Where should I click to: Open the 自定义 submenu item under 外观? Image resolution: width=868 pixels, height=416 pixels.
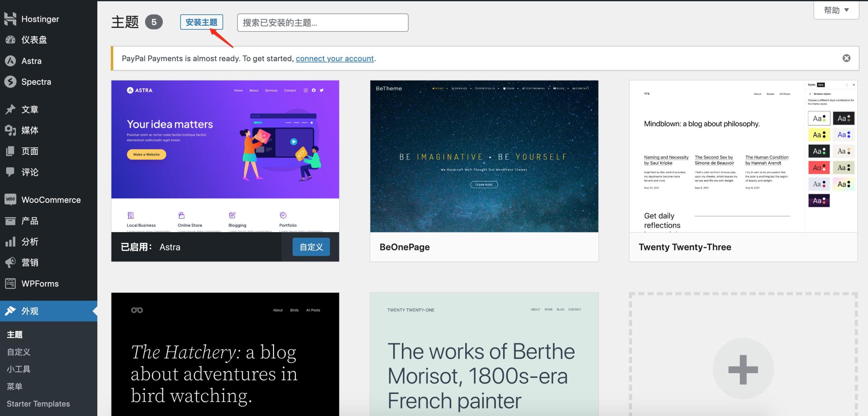coord(19,352)
